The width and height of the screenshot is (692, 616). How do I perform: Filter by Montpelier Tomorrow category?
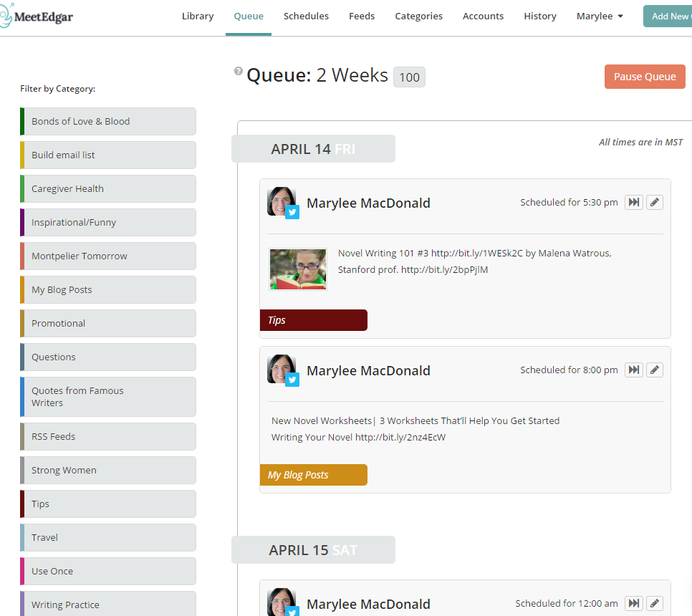click(108, 256)
